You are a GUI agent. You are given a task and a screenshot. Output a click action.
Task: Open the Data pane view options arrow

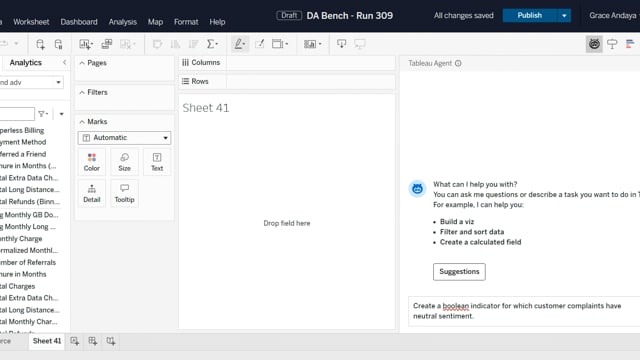coord(62,114)
